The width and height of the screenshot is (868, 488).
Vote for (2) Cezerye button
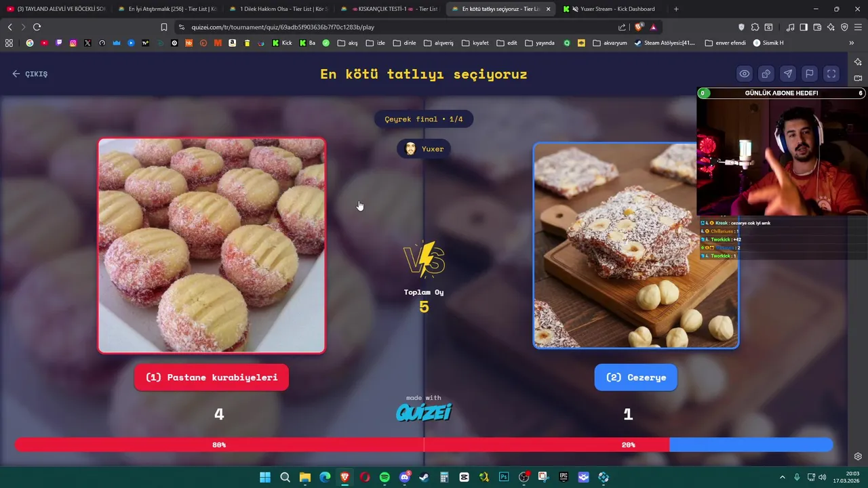(x=636, y=378)
